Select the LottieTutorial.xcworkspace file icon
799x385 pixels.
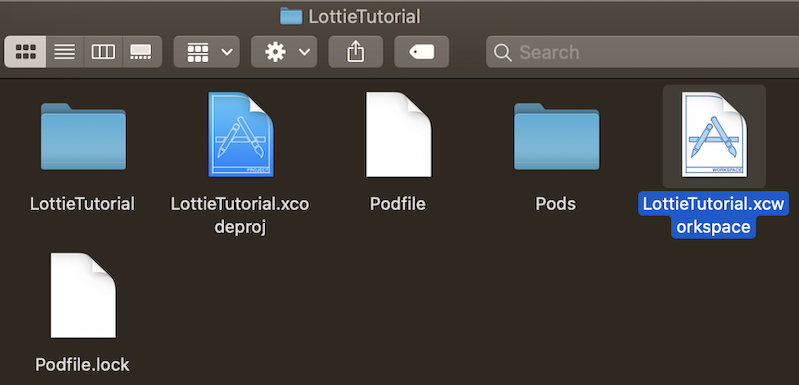click(714, 135)
